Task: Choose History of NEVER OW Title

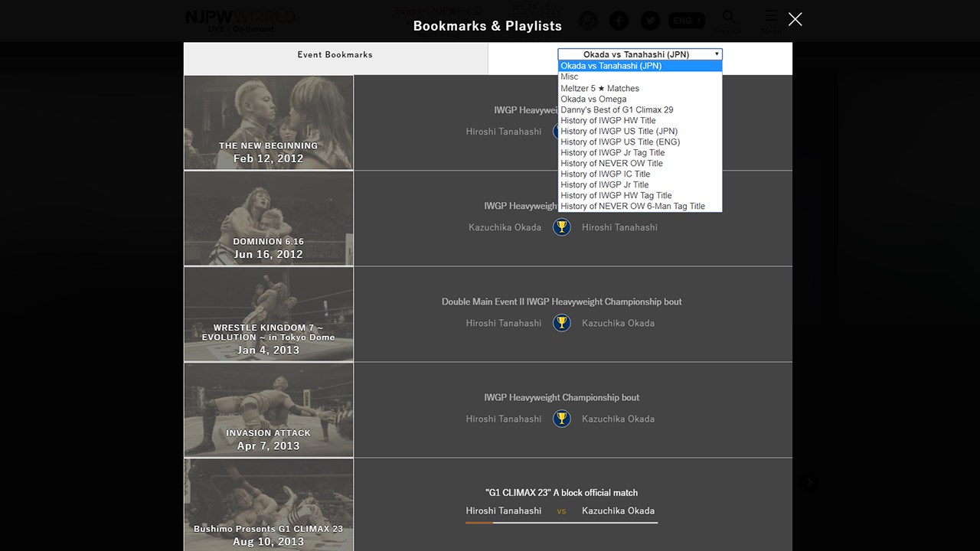Action: coord(640,163)
